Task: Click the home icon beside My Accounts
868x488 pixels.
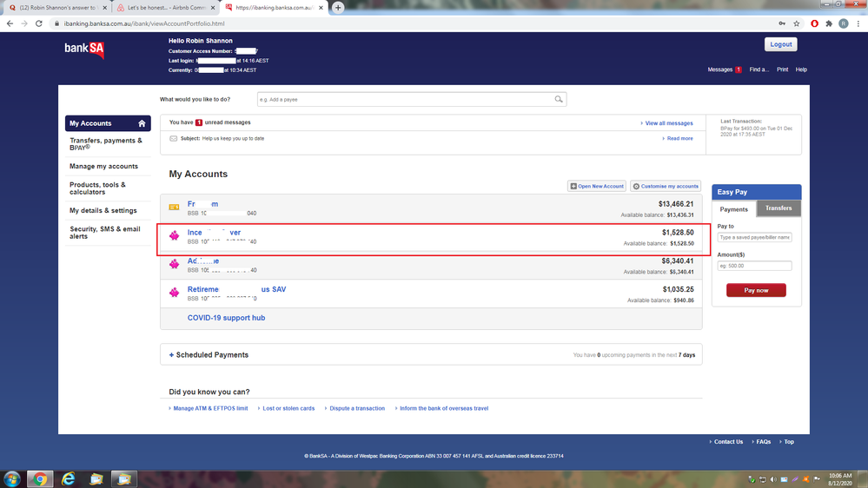Action: tap(142, 123)
